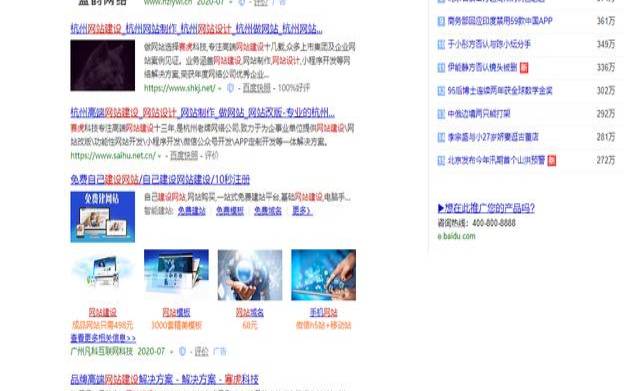Expand the dropdown arrow after 广州凡科互联网科技 2020-07
The height and width of the screenshot is (391, 626).
coord(171,352)
